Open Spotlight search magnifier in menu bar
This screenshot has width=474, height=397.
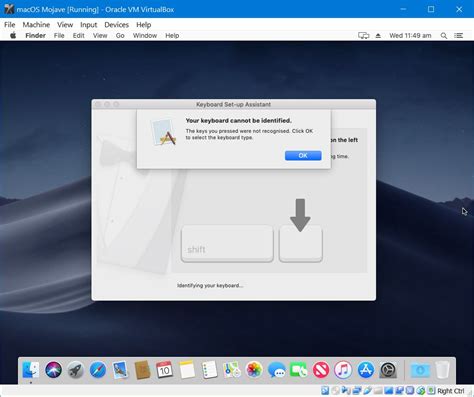click(444, 35)
